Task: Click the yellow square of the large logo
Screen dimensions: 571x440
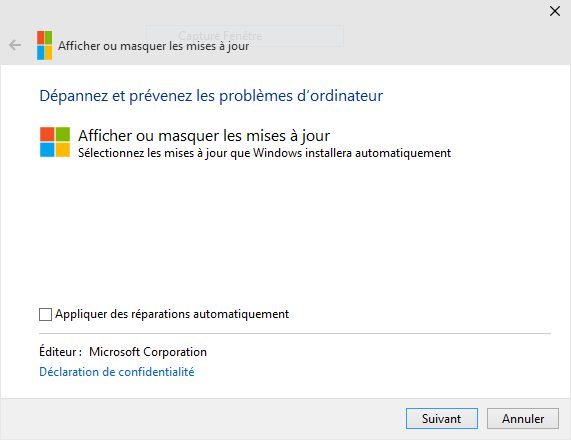Action: [63, 150]
